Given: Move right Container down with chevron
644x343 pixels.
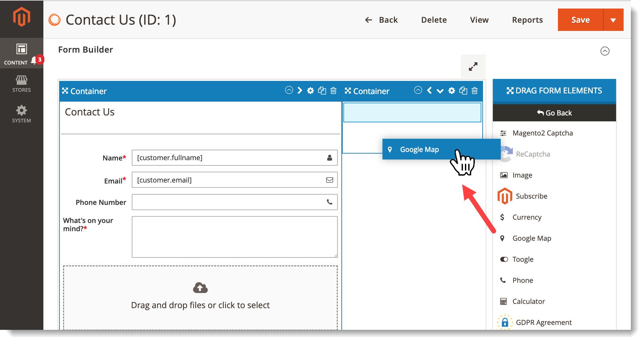Looking at the screenshot, I should click(x=440, y=91).
